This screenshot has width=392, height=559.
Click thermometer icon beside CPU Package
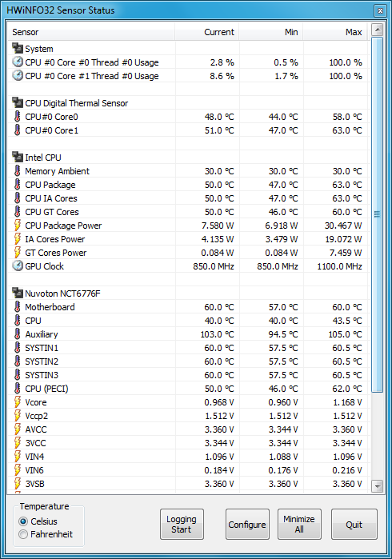tap(17, 184)
